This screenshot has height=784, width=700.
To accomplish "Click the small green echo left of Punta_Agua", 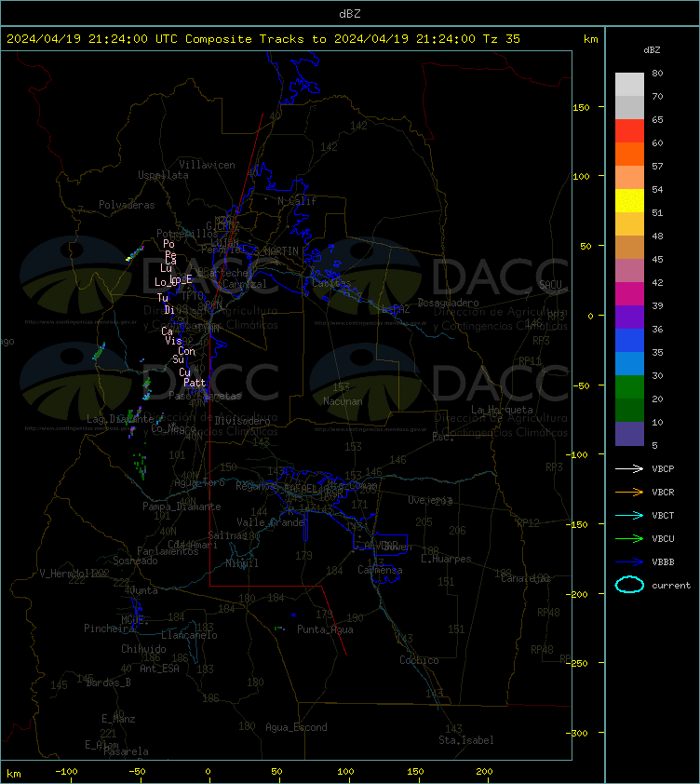I will pyautogui.click(x=279, y=628).
